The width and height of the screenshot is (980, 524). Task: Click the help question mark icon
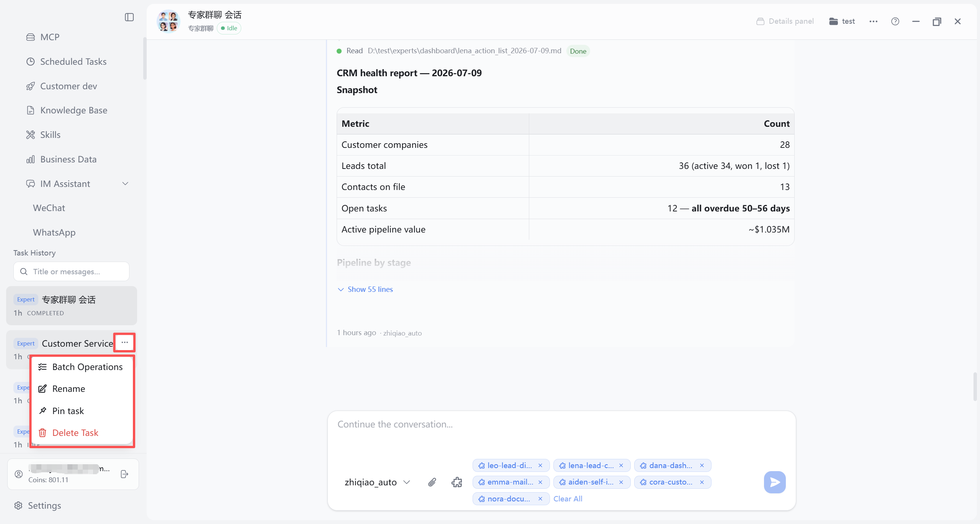click(895, 21)
